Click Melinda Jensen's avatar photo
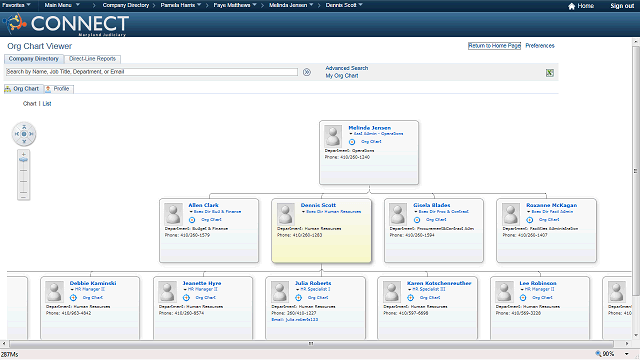 (333, 136)
